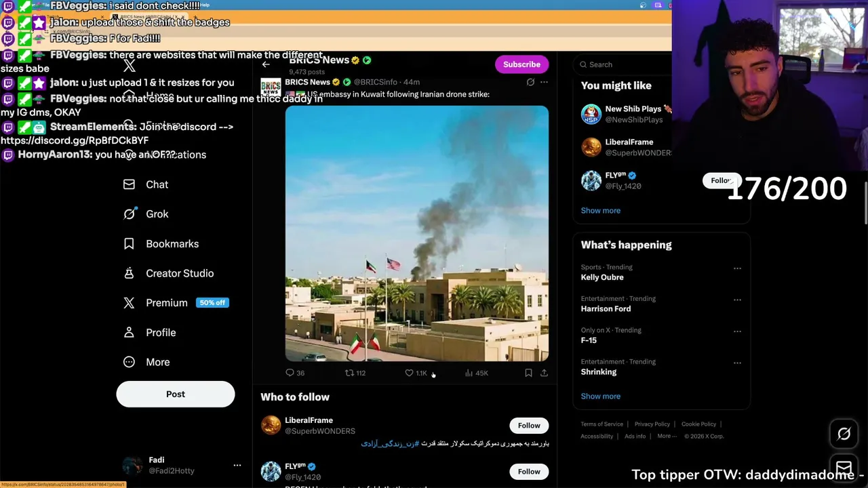Image resolution: width=868 pixels, height=488 pixels.
Task: Open the Grok icon in sidebar
Action: click(129, 213)
